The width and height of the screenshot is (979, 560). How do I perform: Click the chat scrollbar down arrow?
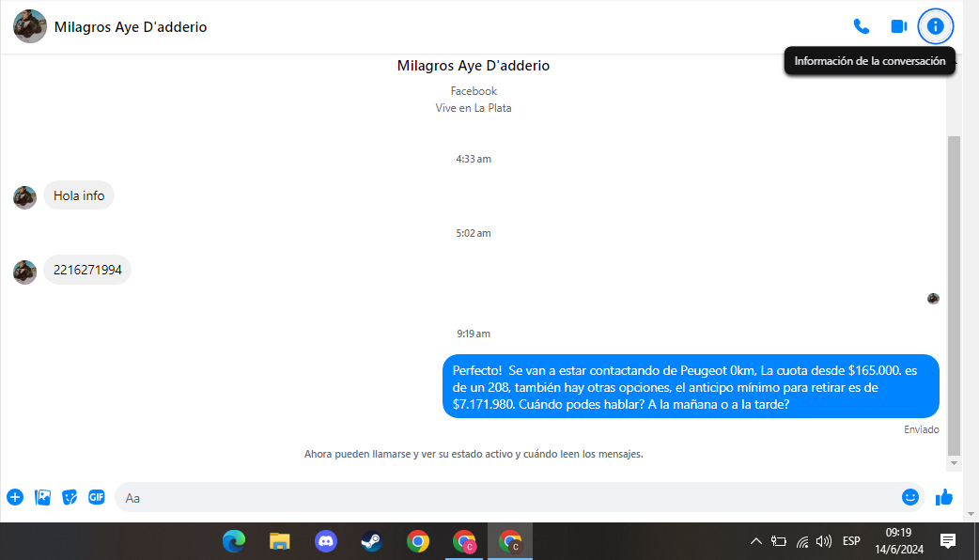[954, 463]
